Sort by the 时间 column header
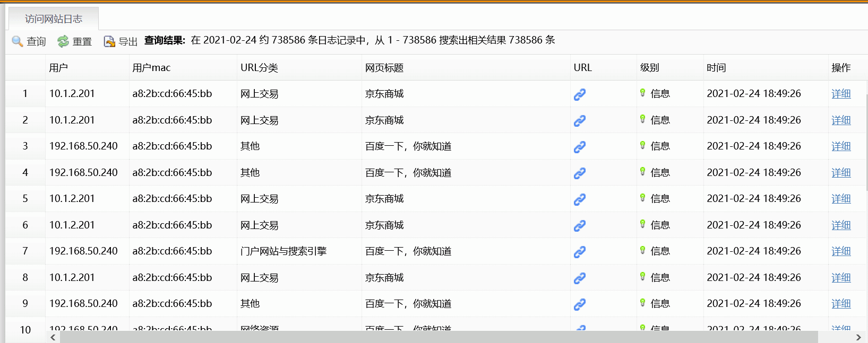 716,68
